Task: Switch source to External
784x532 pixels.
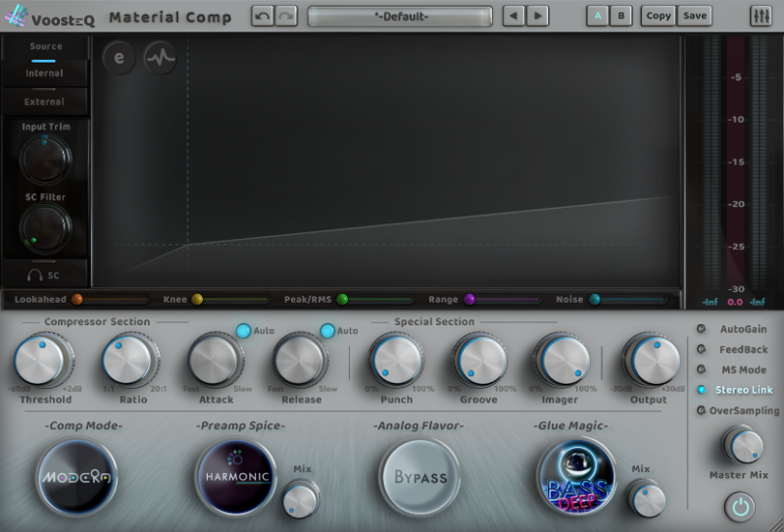Action: click(44, 101)
